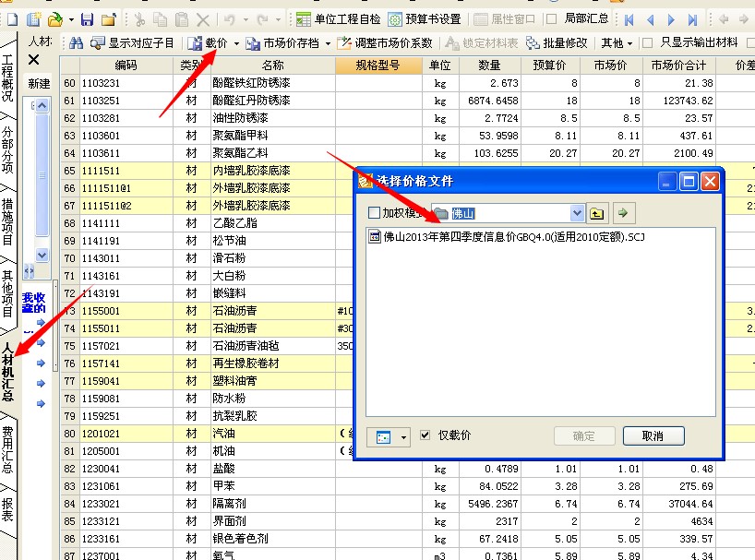Click the 编码 column header

click(x=126, y=66)
